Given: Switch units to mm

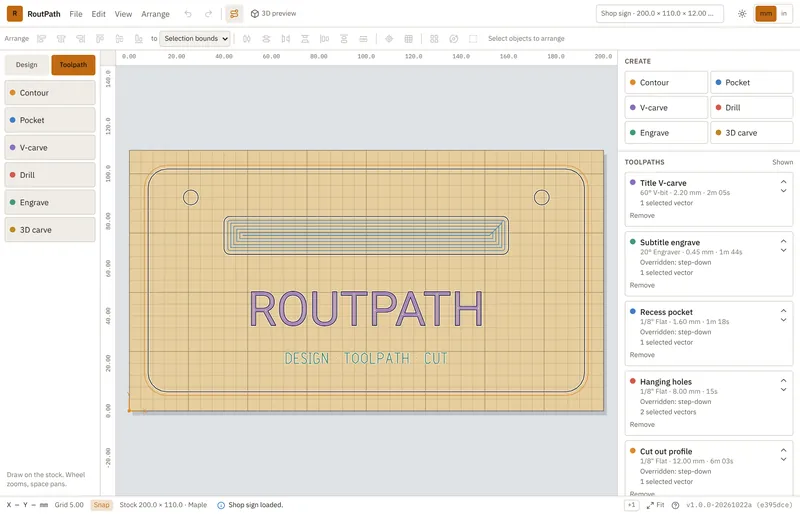Looking at the screenshot, I should pyautogui.click(x=765, y=14).
